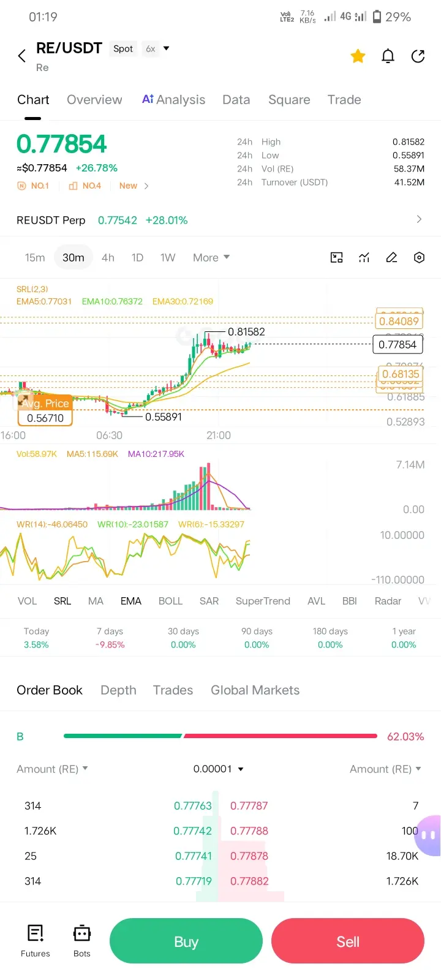The width and height of the screenshot is (441, 980).
Task: Toggle the VOL indicator
Action: (x=27, y=601)
